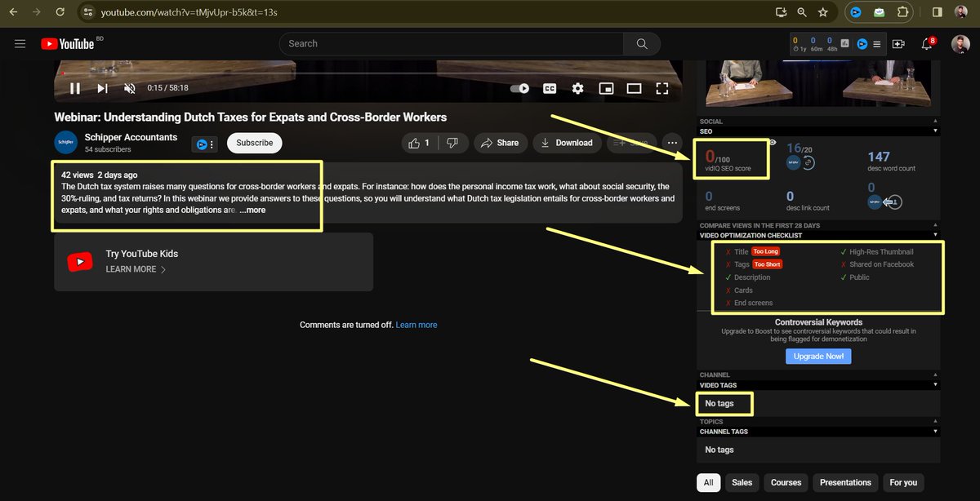Collapse the VIDEO OPTIMIZATION CHECKLIST section
980x501 pixels.
pos(935,235)
